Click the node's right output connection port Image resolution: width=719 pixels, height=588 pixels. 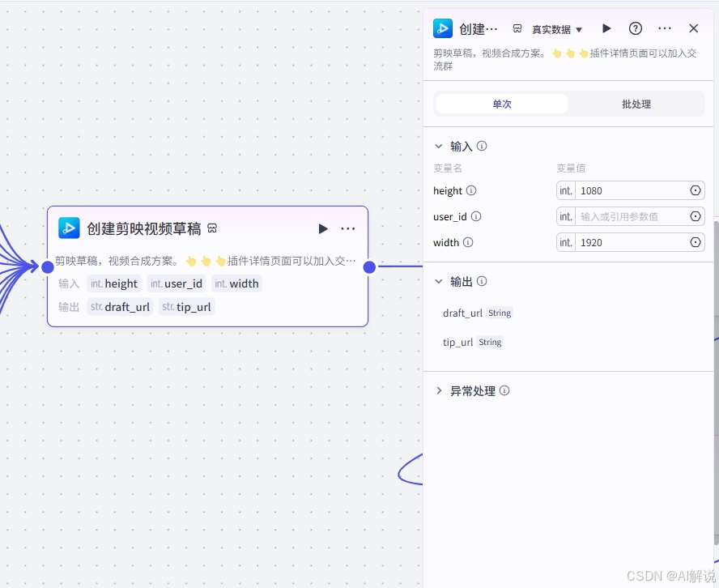[369, 267]
